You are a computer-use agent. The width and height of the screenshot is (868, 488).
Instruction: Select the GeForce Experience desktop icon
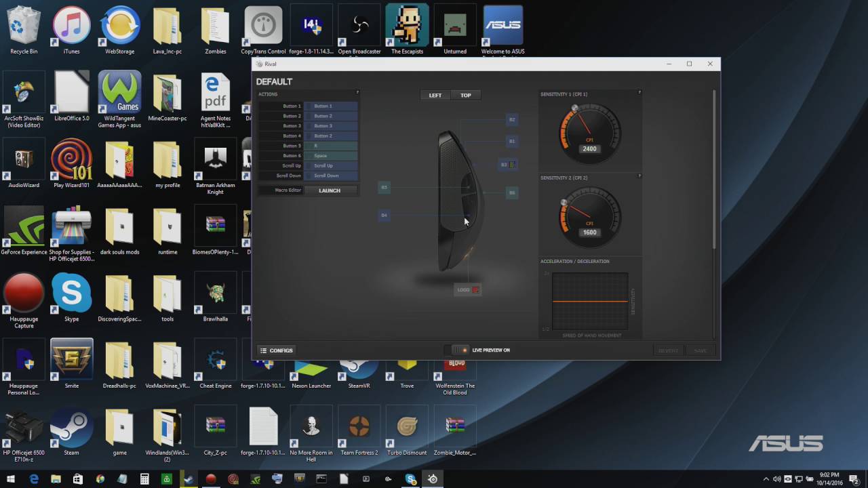(24, 230)
